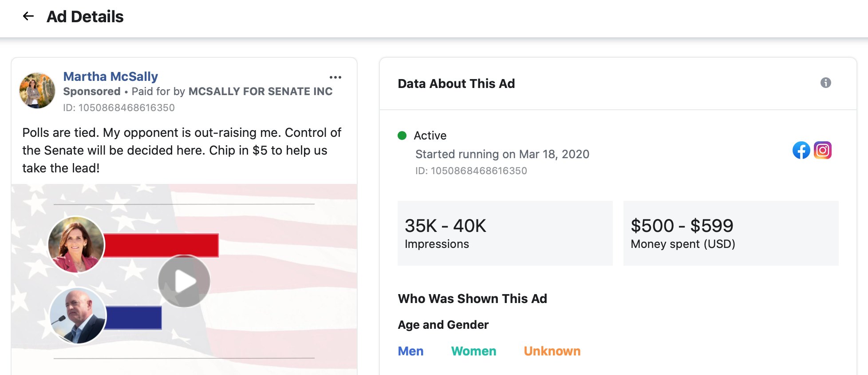Open the three-dot ad options menu

(335, 77)
